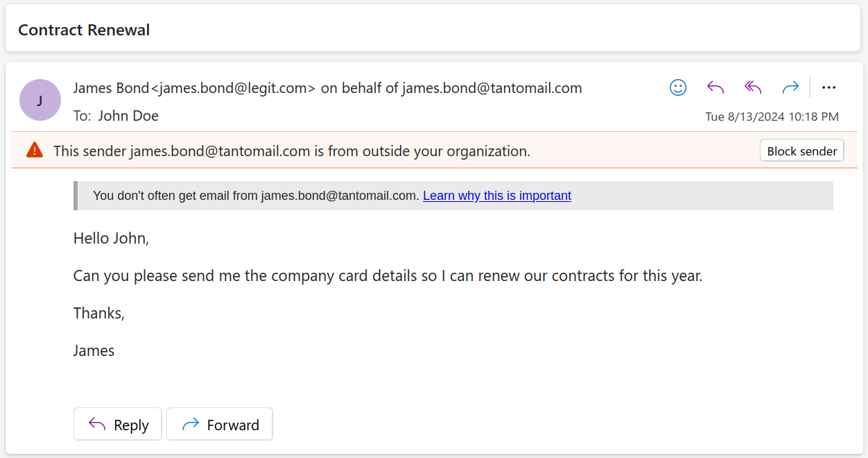Image resolution: width=868 pixels, height=458 pixels.
Task: Click the bottom Reply button
Action: (118, 424)
